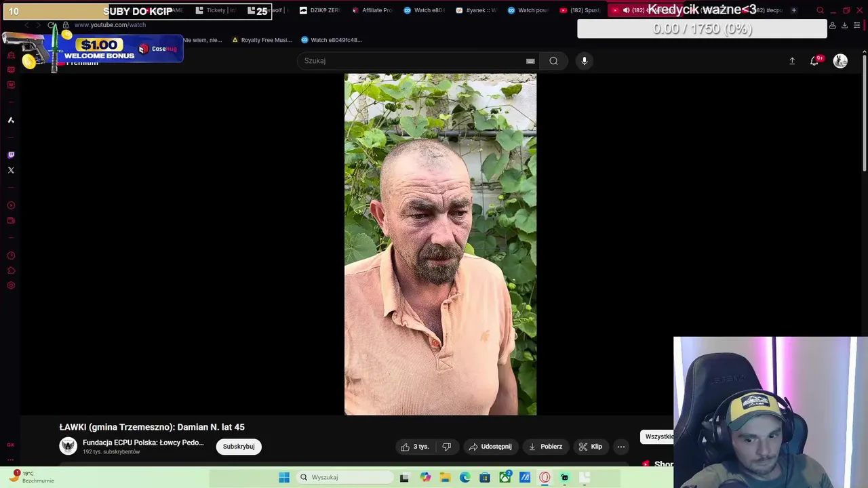Click the browser address bar youtube.com/watch
Image resolution: width=868 pixels, height=488 pixels.
coord(110,25)
